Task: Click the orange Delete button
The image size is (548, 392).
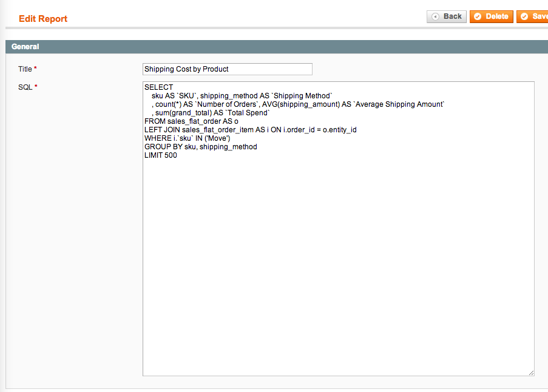Action: 491,16
